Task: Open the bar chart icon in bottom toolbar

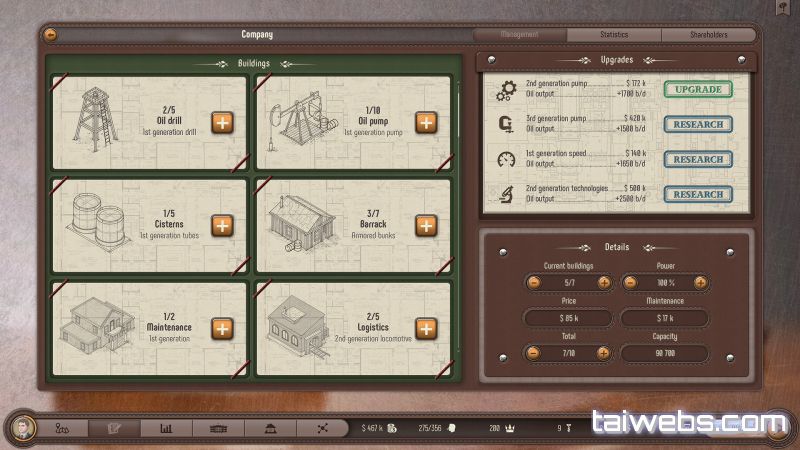Action: coord(165,428)
